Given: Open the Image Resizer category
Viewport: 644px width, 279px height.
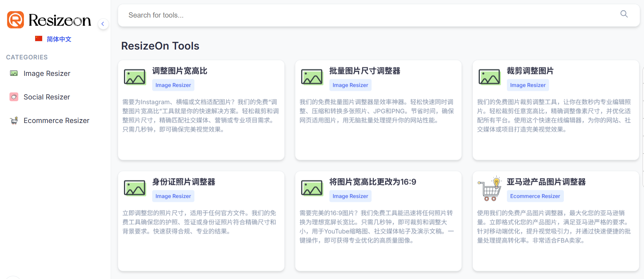Looking at the screenshot, I should tap(47, 73).
